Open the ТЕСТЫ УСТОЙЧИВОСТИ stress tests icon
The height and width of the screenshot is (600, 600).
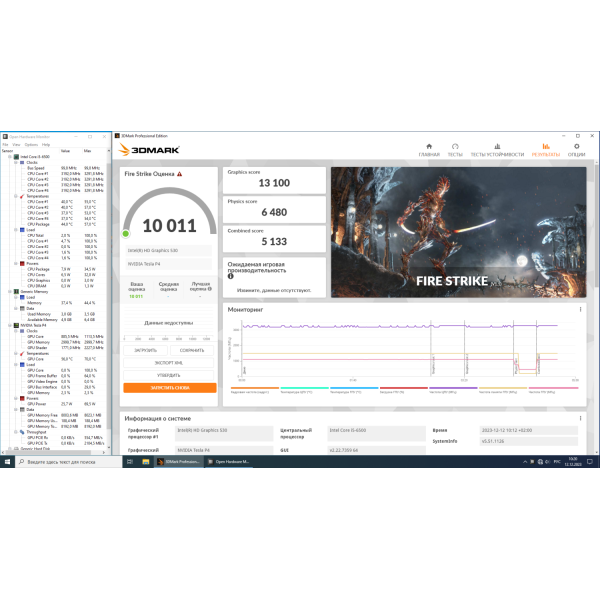coord(497,147)
